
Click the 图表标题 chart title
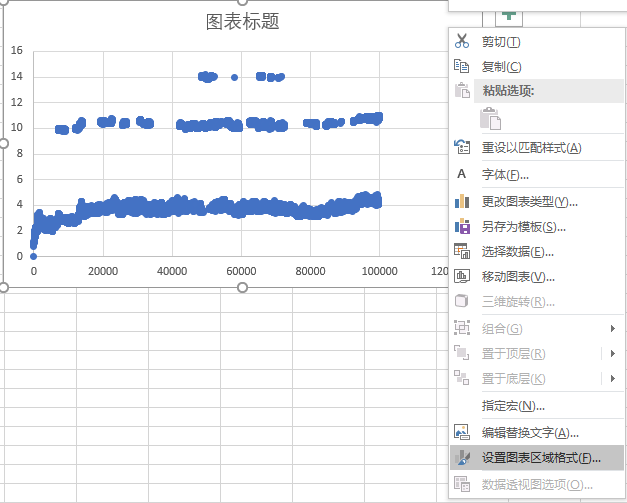(x=242, y=21)
